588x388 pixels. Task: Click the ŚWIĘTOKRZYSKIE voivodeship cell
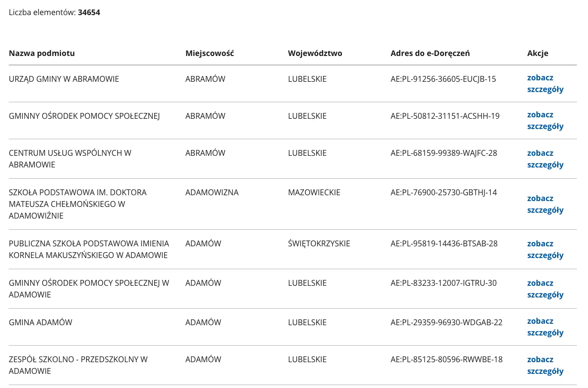(319, 243)
